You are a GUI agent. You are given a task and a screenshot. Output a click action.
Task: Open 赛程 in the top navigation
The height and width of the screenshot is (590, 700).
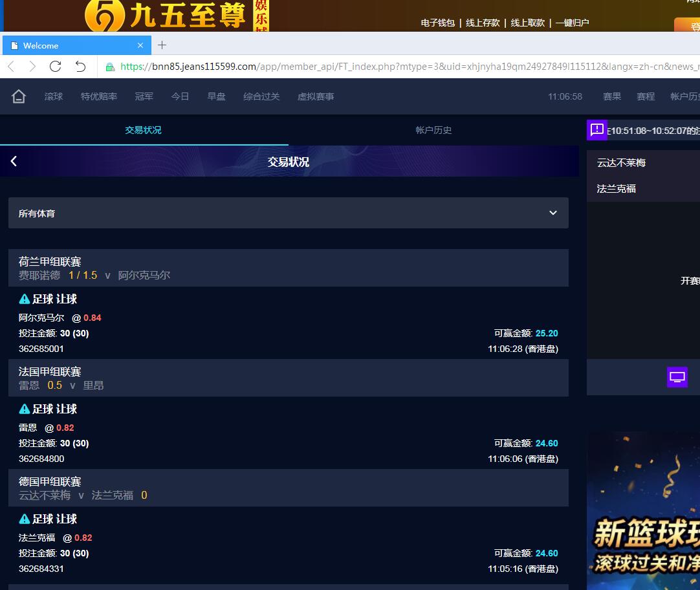pos(646,96)
